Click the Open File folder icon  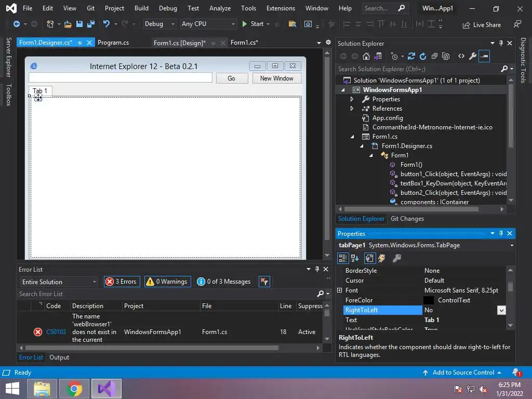[68, 24]
